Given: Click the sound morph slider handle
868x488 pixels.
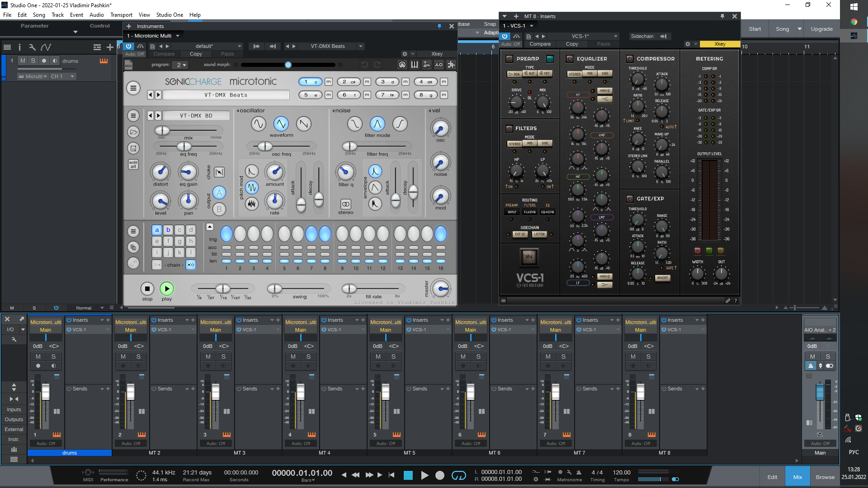Looking at the screenshot, I should 288,65.
